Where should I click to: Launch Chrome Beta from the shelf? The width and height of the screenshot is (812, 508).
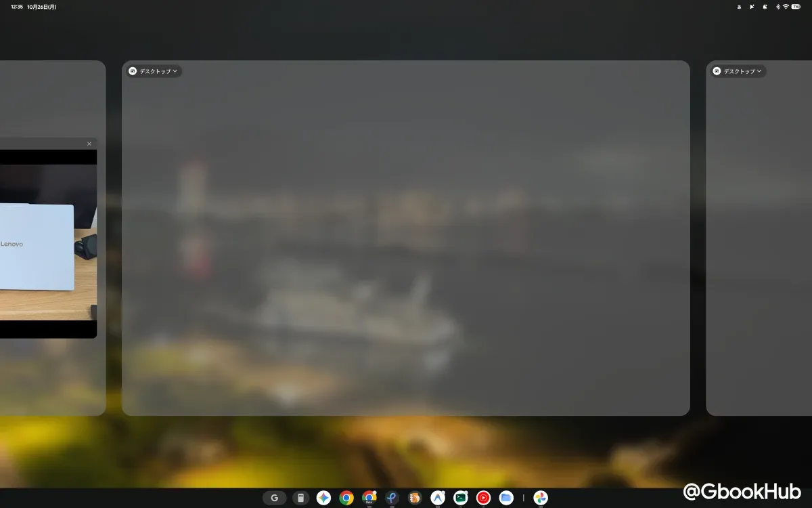click(x=369, y=498)
